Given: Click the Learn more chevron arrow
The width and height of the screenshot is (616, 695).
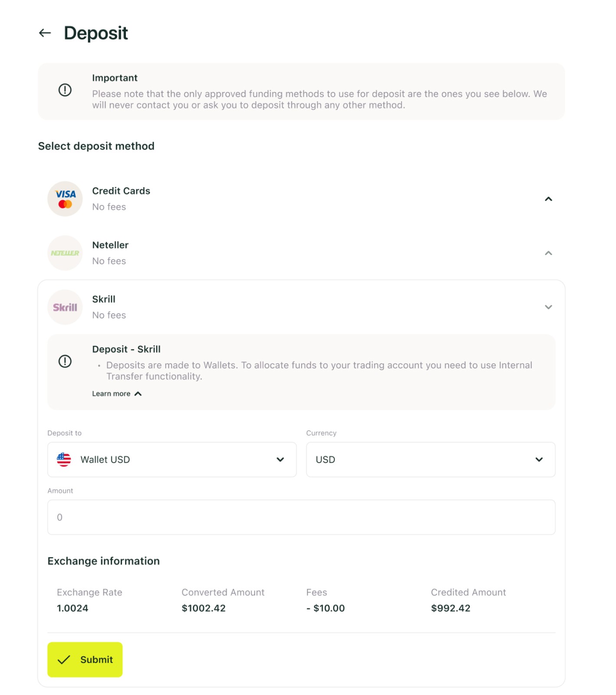Looking at the screenshot, I should pyautogui.click(x=138, y=394).
